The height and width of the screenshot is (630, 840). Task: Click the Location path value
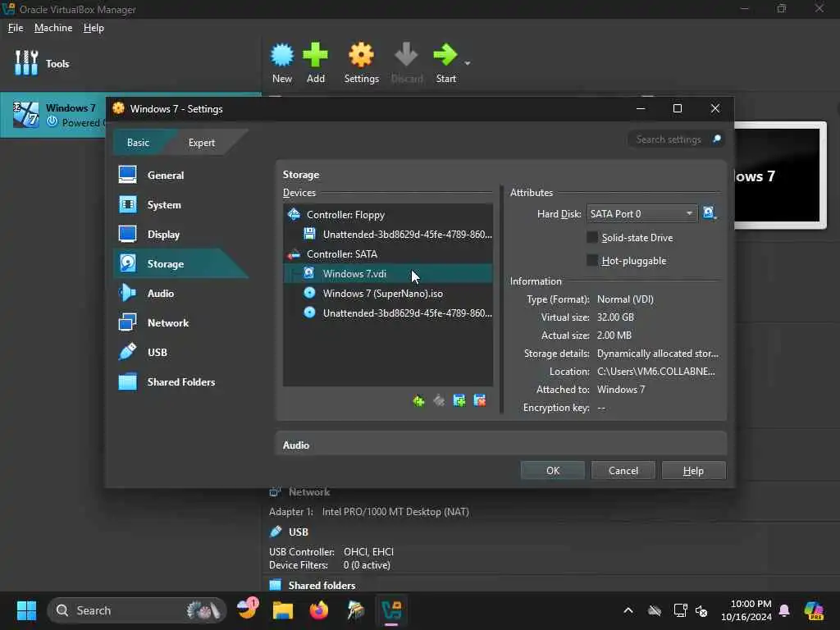pos(655,372)
